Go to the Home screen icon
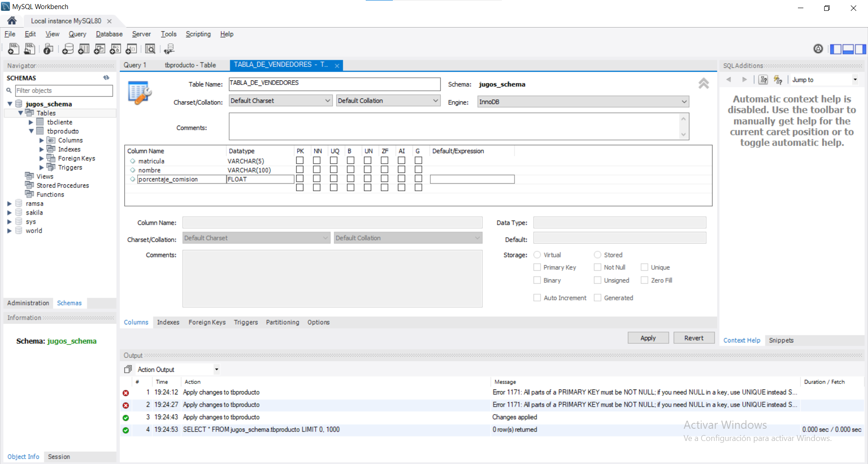The image size is (868, 464). tap(12, 21)
